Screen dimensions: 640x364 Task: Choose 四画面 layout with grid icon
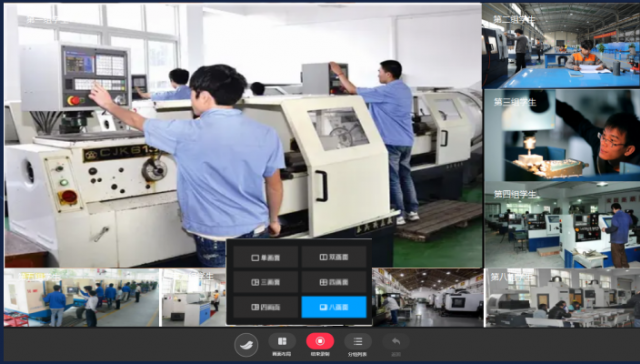334,282
